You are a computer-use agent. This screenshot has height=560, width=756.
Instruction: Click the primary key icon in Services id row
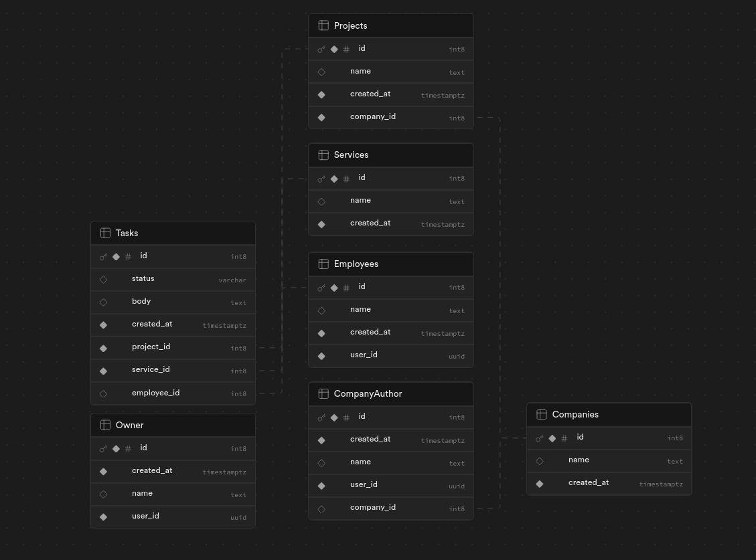[321, 179]
